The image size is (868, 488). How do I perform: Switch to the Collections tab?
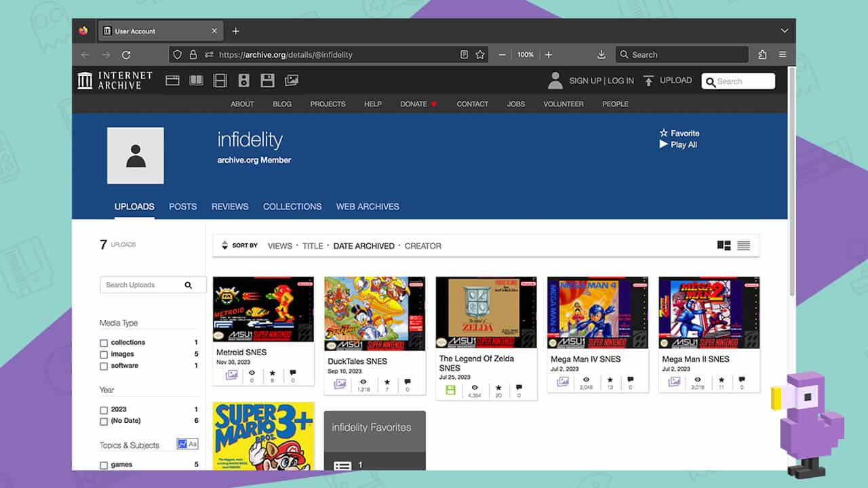tap(292, 207)
